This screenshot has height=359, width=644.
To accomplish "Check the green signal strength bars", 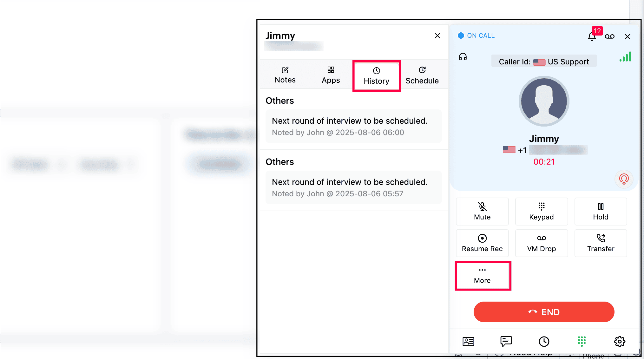I will pos(625,57).
